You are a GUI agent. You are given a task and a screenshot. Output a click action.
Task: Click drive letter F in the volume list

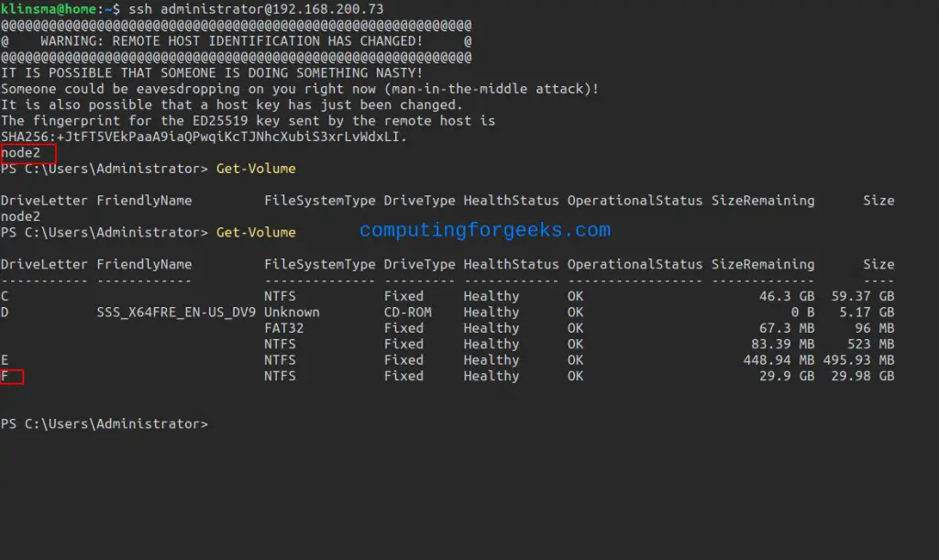pyautogui.click(x=5, y=377)
